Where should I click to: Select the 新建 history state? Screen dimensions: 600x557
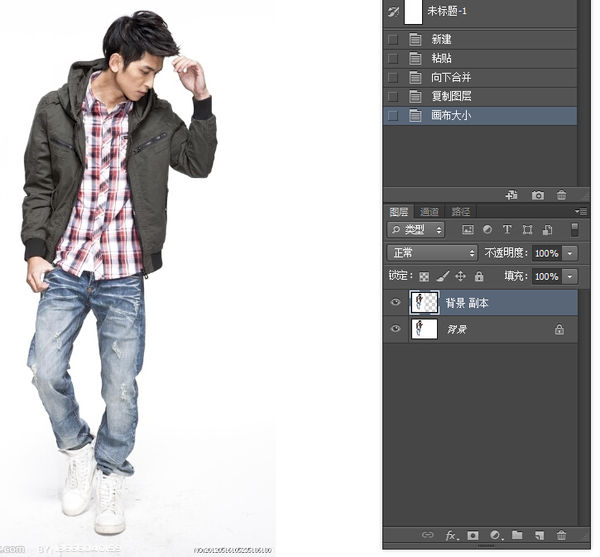(480, 39)
